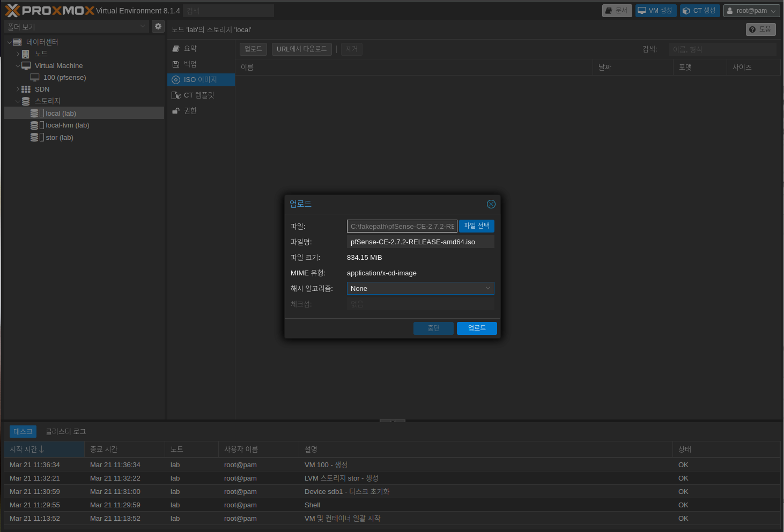Click the CT create cube icon
784x532 pixels.
click(686, 11)
